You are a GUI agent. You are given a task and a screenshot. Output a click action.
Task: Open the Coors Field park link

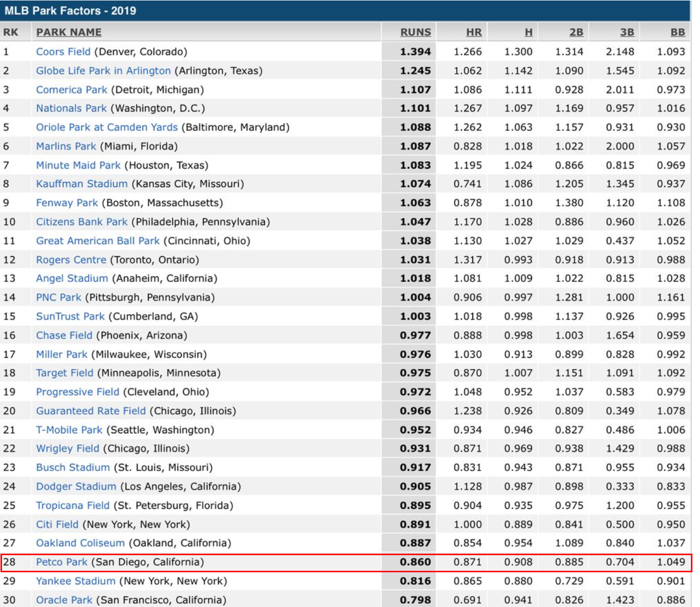[x=63, y=52]
